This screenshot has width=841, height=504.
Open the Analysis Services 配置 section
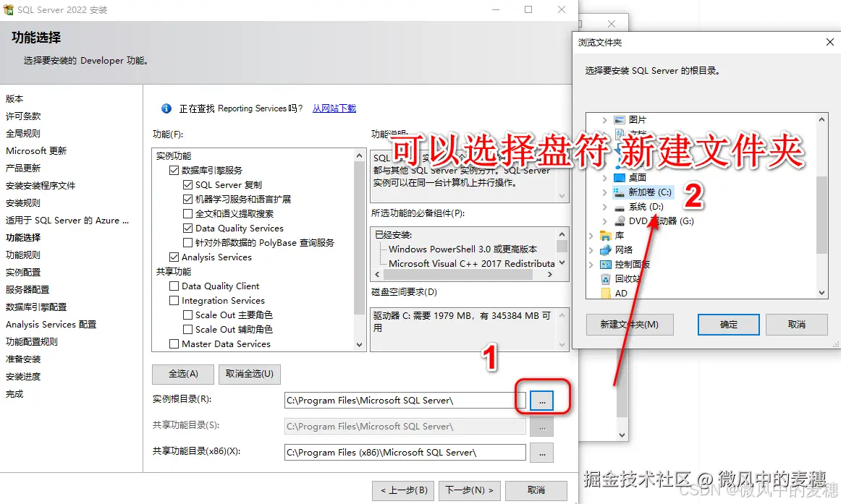click(x=50, y=324)
